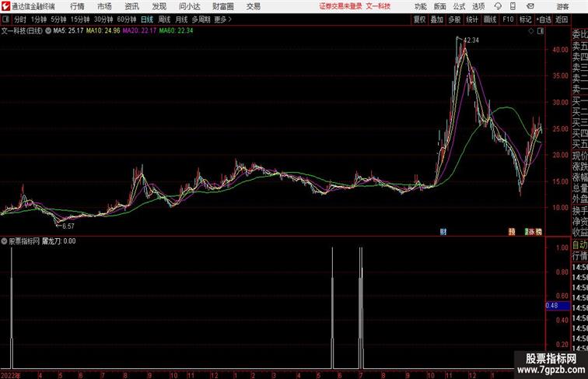The width and height of the screenshot is (588, 379).
Task: Click the Tongdaxin red logo icon
Action: pos(5,6)
